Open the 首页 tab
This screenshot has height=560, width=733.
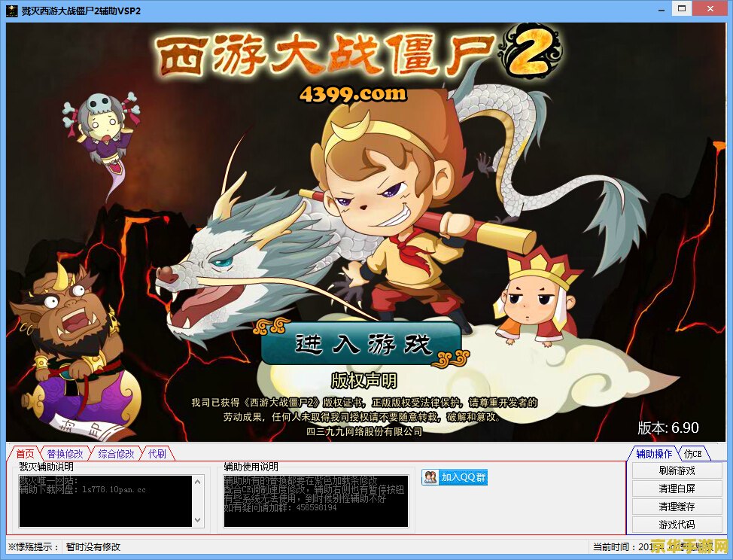pos(26,453)
